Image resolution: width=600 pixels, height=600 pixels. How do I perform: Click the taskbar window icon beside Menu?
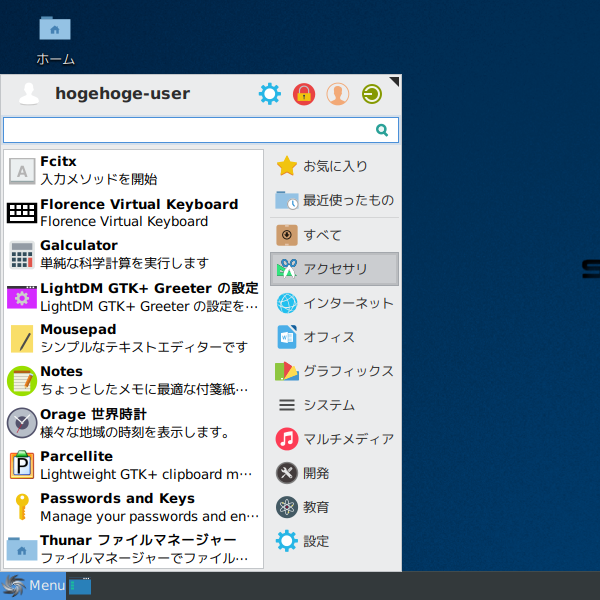click(x=80, y=586)
